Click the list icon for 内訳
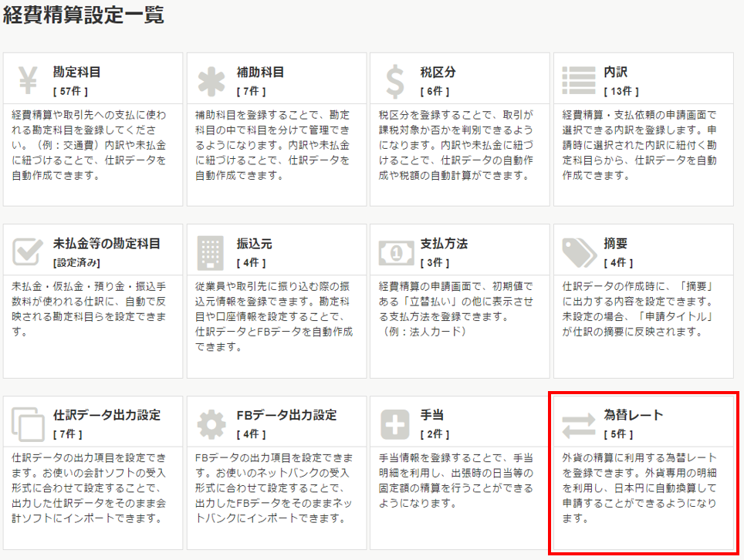This screenshot has height=560, width=744. pyautogui.click(x=577, y=79)
